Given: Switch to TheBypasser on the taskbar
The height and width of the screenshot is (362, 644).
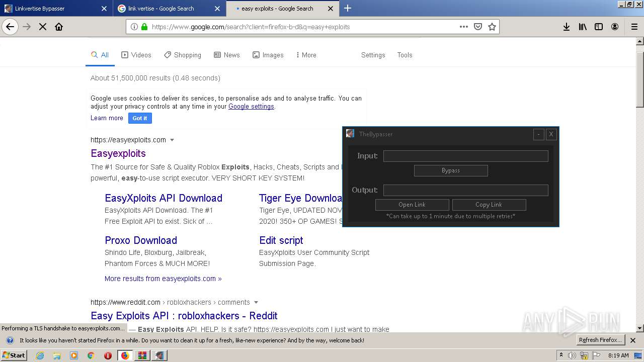Looking at the screenshot, I should 159,355.
